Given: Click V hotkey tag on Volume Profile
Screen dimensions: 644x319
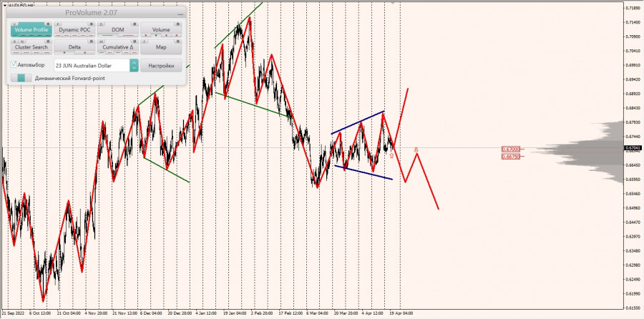Looking at the screenshot, I should pyautogui.click(x=15, y=24).
